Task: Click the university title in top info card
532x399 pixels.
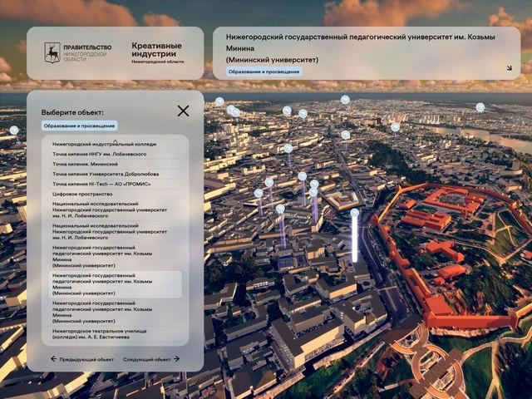Action: (x=360, y=48)
